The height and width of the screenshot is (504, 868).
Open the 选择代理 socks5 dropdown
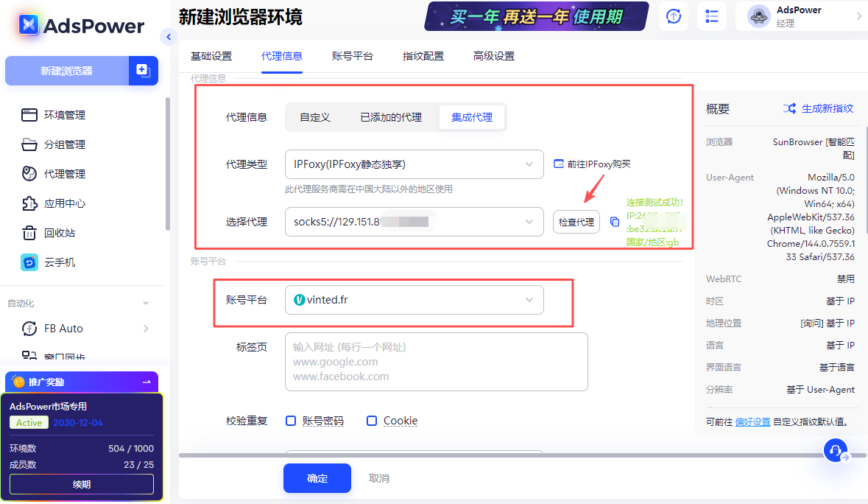pyautogui.click(x=414, y=222)
